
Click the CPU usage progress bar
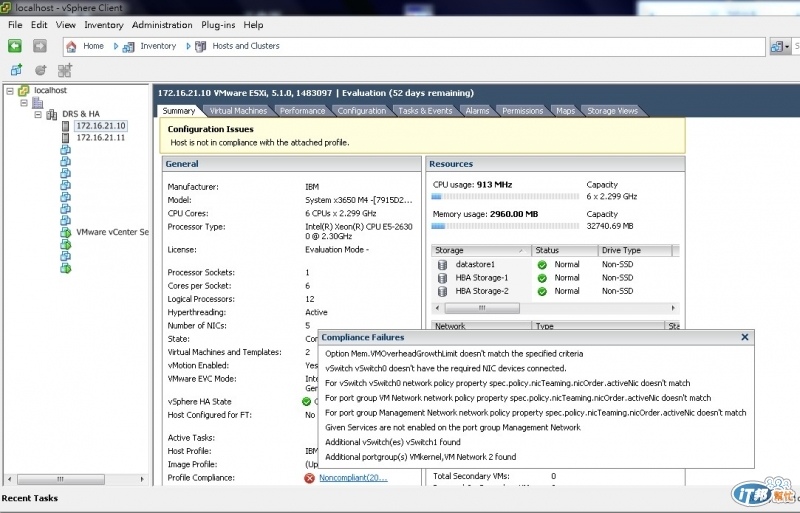tap(505, 197)
